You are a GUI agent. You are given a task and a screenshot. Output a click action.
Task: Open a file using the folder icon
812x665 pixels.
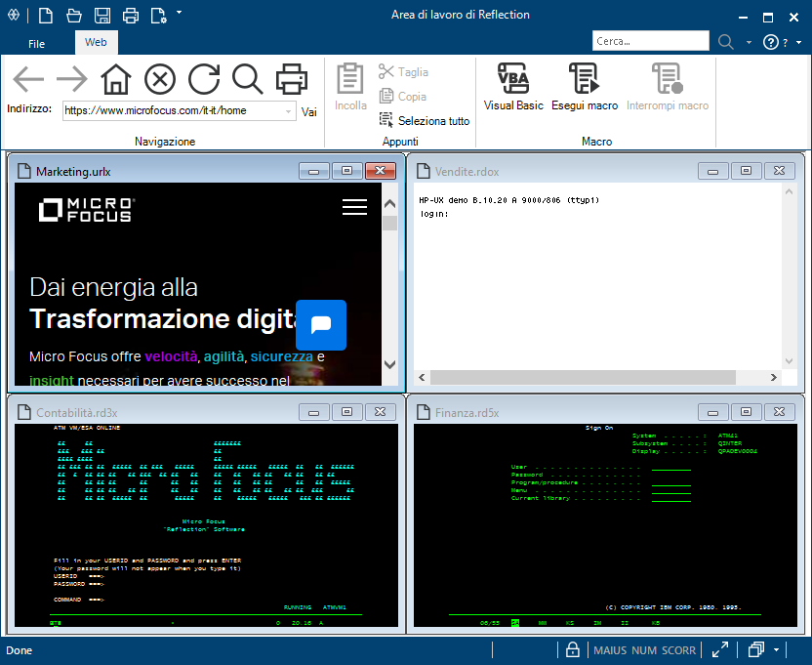click(x=74, y=16)
